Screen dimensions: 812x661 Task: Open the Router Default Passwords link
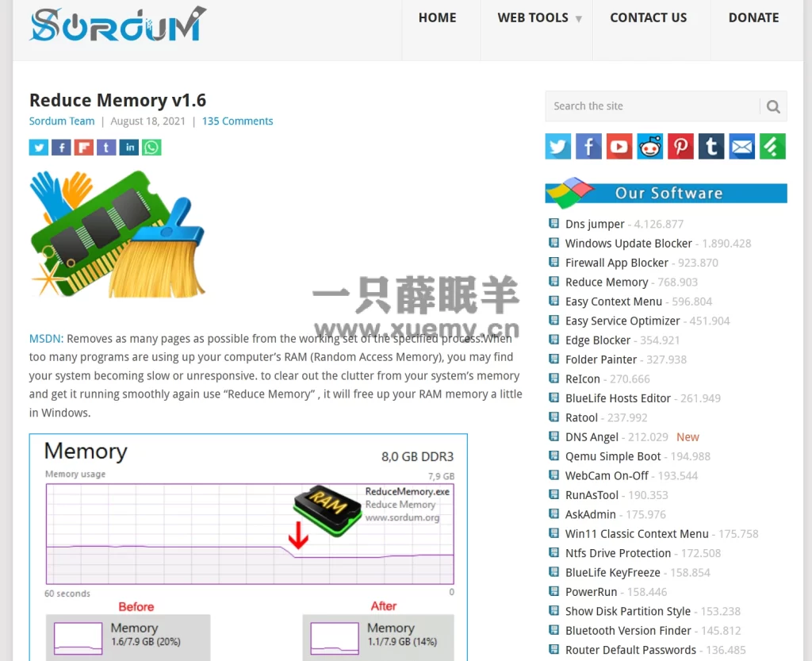coord(630,650)
